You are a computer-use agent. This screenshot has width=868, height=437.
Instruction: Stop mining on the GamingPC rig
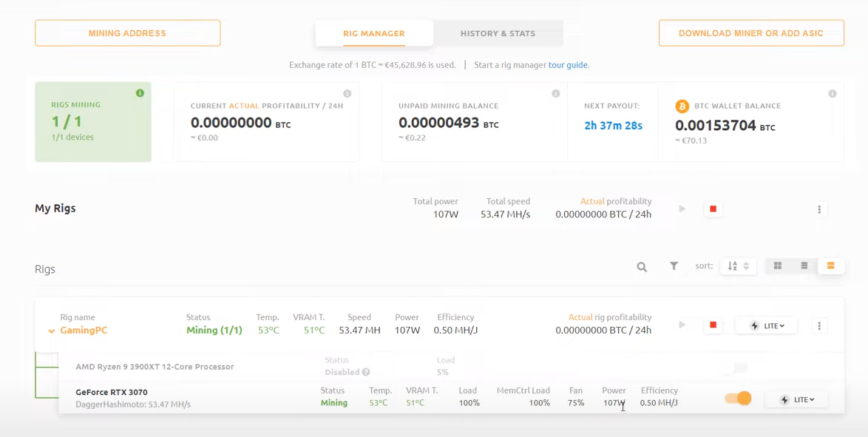[x=713, y=325]
